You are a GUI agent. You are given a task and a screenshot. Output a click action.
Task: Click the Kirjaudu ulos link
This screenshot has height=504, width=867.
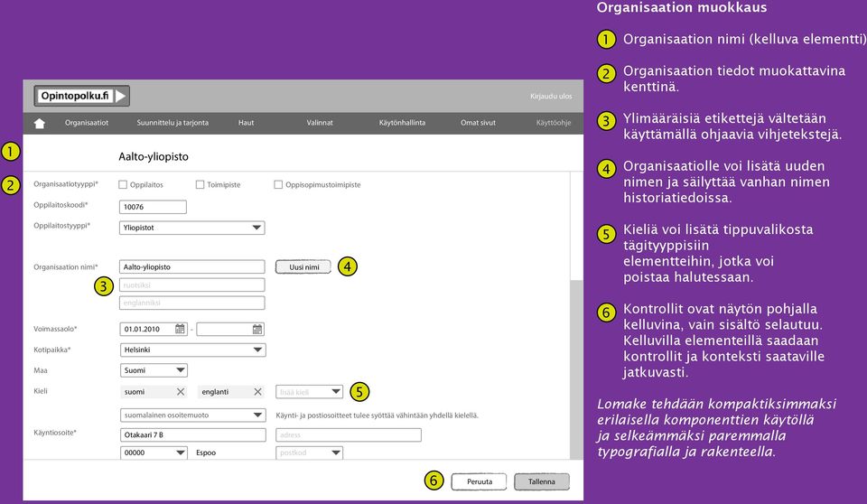pyautogui.click(x=551, y=97)
